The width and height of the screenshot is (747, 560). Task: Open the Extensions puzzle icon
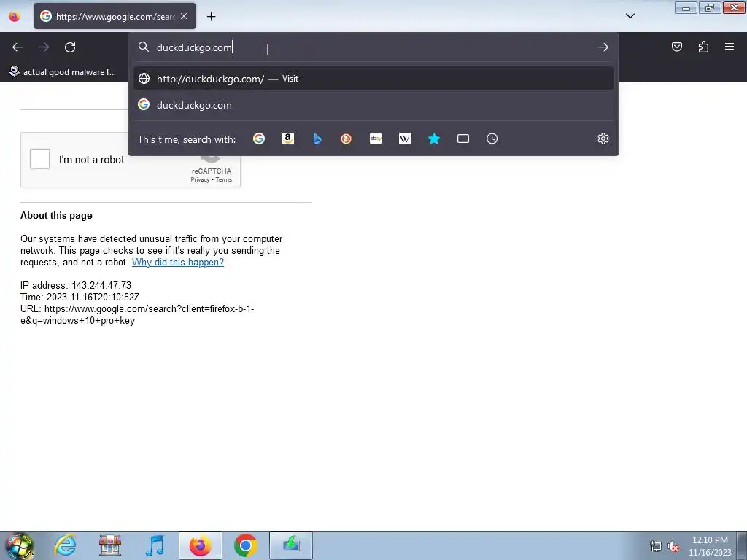click(x=703, y=47)
